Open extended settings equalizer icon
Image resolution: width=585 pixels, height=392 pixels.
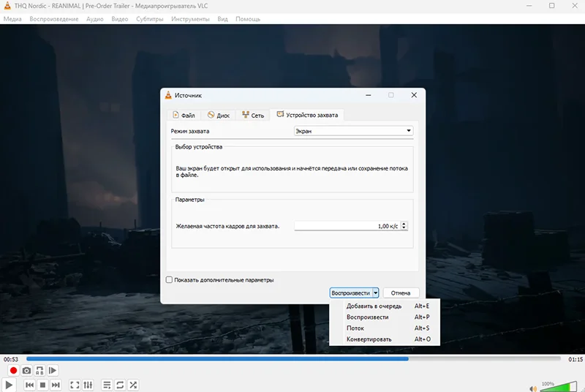pos(88,385)
